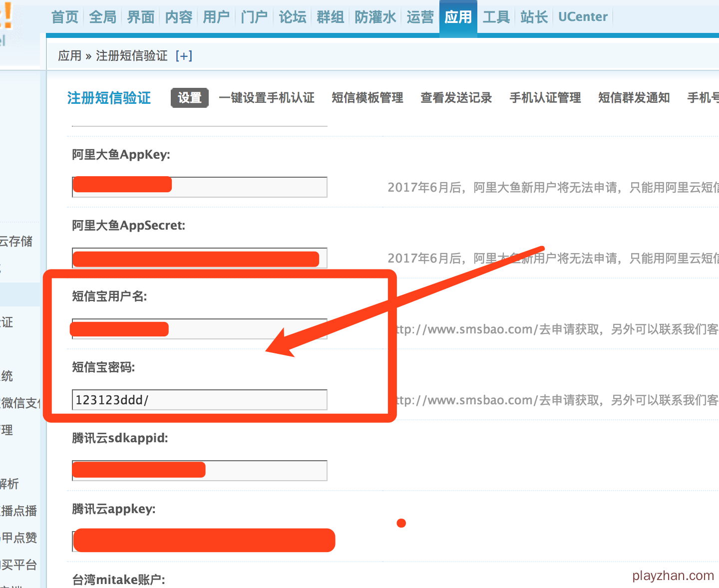This screenshot has width=719, height=588.
Task: Open UCenter from the top navigation
Action: [583, 17]
